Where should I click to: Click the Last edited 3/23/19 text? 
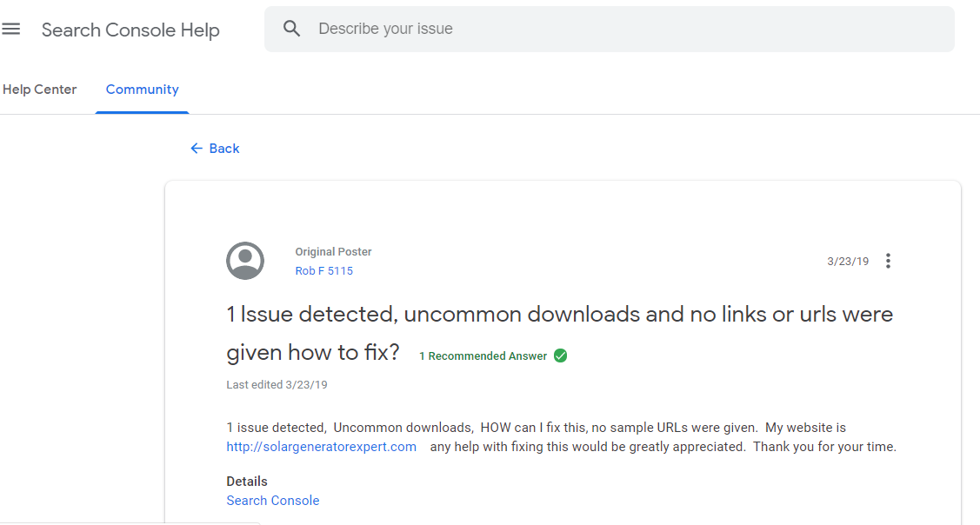click(277, 385)
